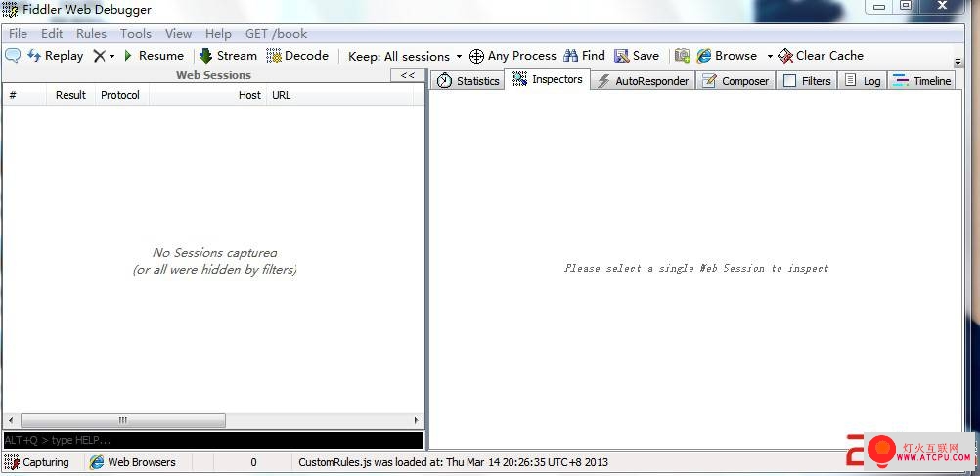Image resolution: width=980 pixels, height=476 pixels.
Task: Sort by the Protocol column header
Action: (x=122, y=95)
